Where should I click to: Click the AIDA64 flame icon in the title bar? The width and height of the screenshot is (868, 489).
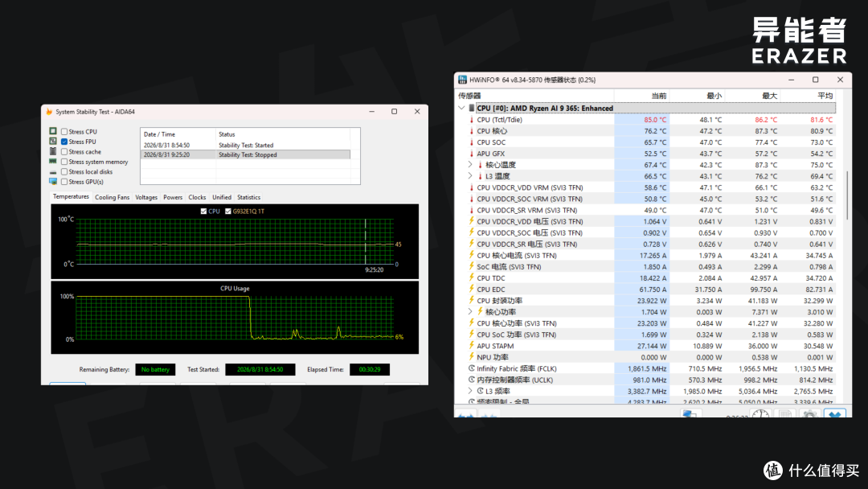(x=49, y=111)
